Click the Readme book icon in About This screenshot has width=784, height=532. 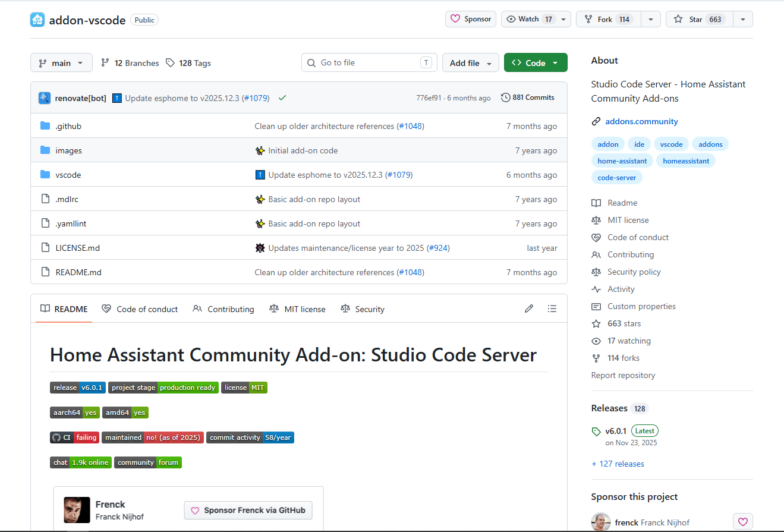pyautogui.click(x=596, y=203)
